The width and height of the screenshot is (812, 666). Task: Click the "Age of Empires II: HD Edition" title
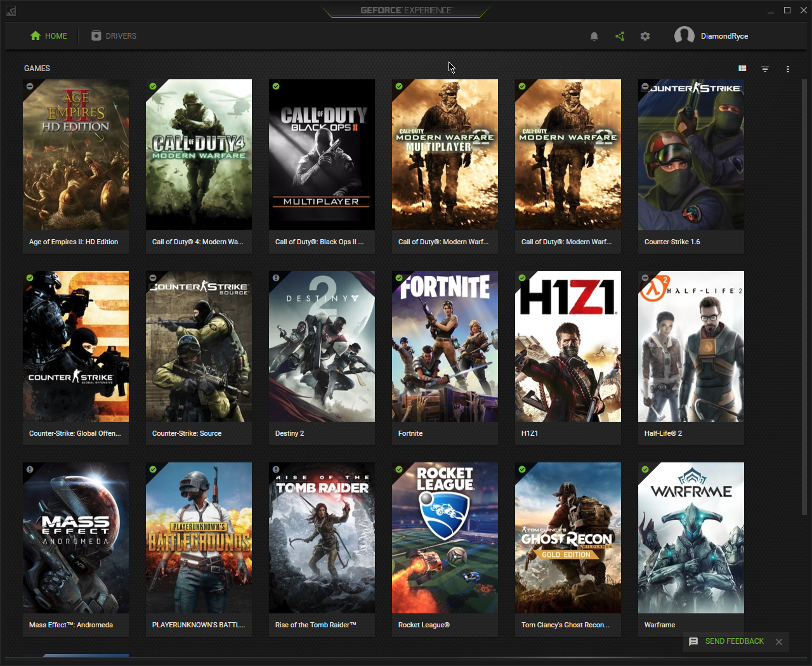tap(74, 242)
